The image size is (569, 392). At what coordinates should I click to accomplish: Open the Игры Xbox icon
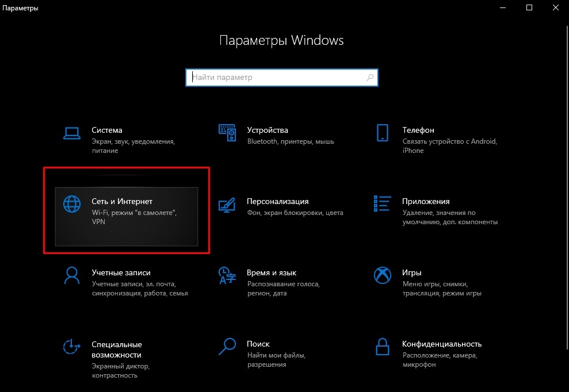[x=383, y=275]
